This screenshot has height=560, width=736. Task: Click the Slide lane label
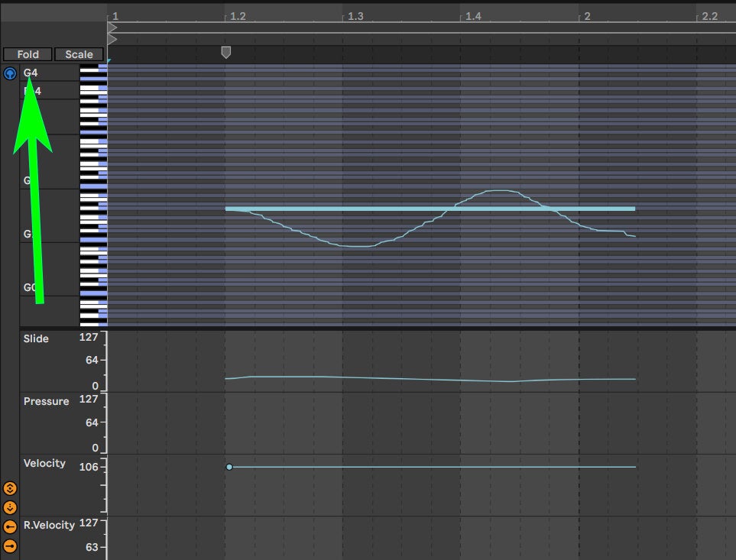pyautogui.click(x=36, y=338)
